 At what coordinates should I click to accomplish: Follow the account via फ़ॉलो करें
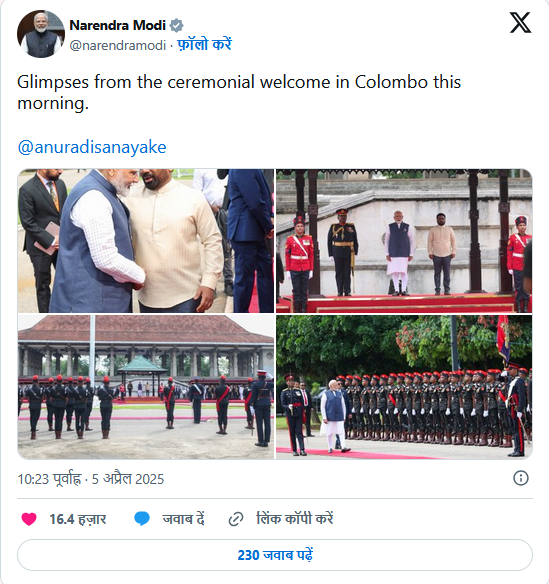click(204, 45)
